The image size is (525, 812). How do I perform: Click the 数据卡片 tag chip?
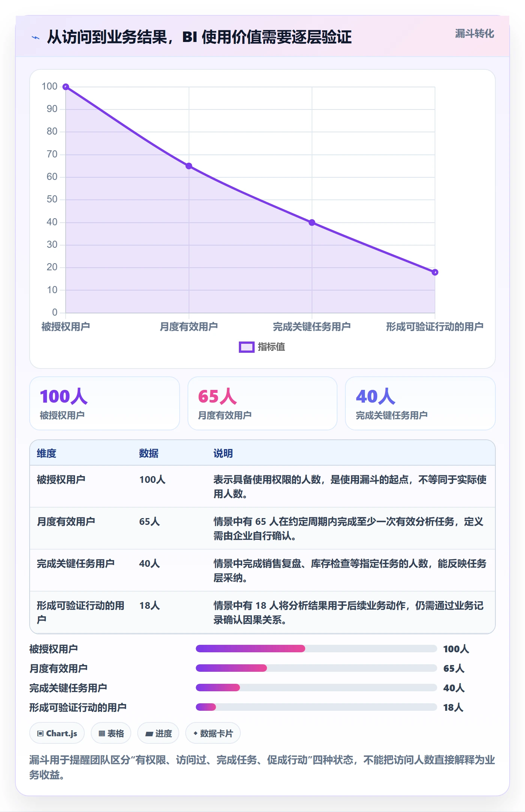click(x=213, y=733)
